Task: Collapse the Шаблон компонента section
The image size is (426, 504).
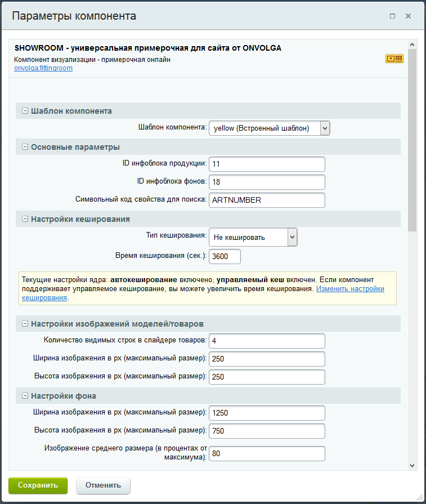Action: [25, 111]
